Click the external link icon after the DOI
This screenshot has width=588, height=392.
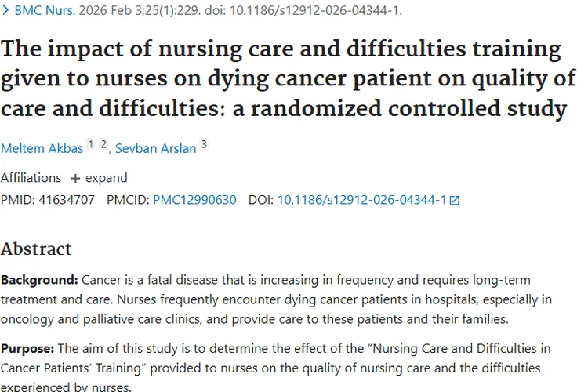[454, 201]
